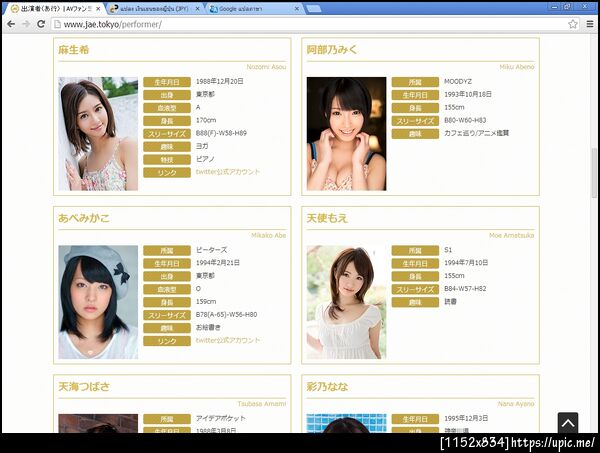600x453 pixels.
Task: Click the value ピアノ
Action: [x=205, y=159]
